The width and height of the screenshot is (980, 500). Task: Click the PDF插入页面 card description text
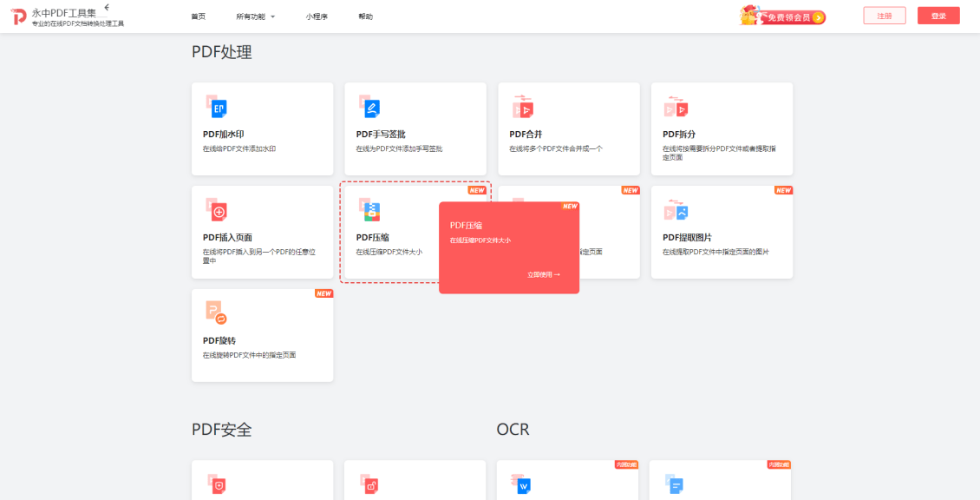click(258, 256)
